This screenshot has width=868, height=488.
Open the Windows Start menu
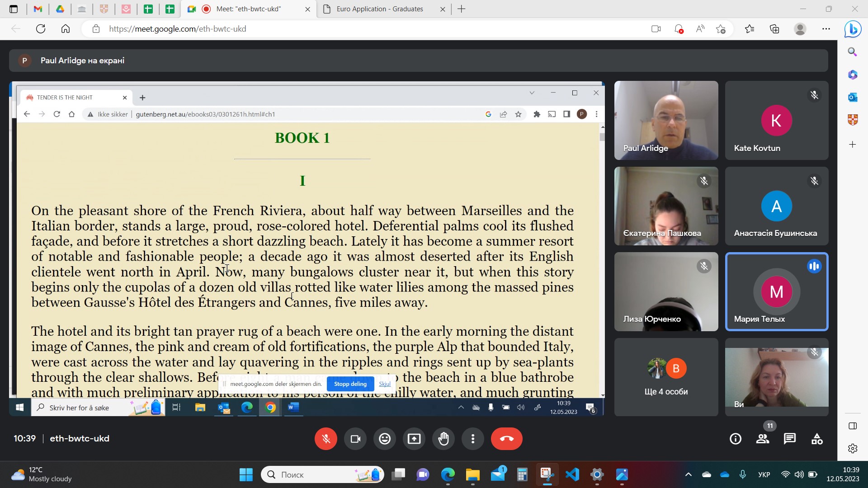tap(246, 475)
